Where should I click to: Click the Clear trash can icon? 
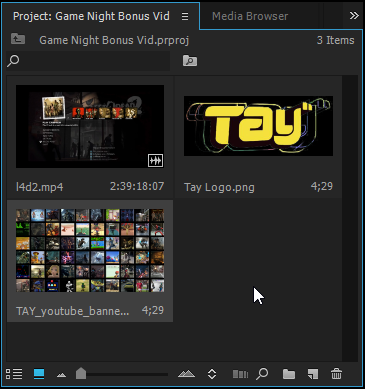click(x=336, y=374)
